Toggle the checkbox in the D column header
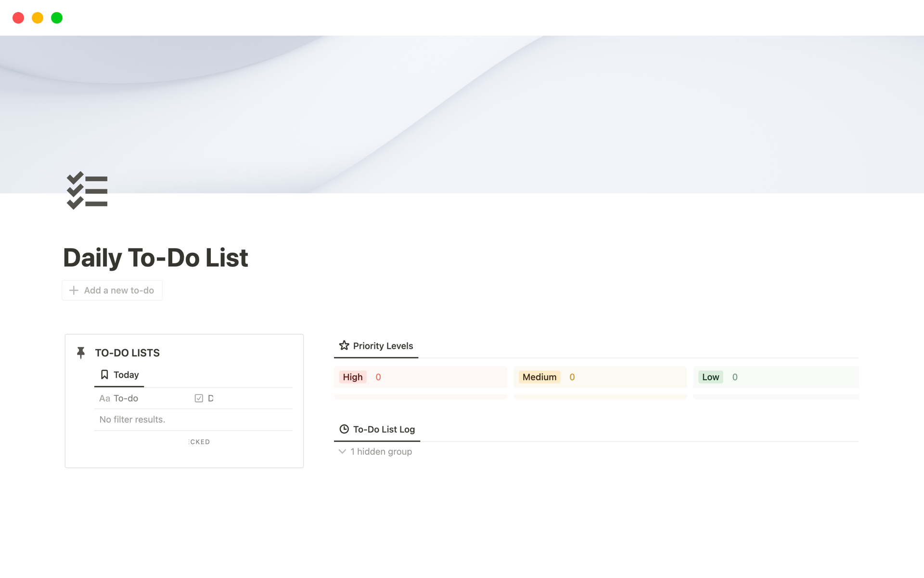The image size is (924, 578). pyautogui.click(x=199, y=398)
